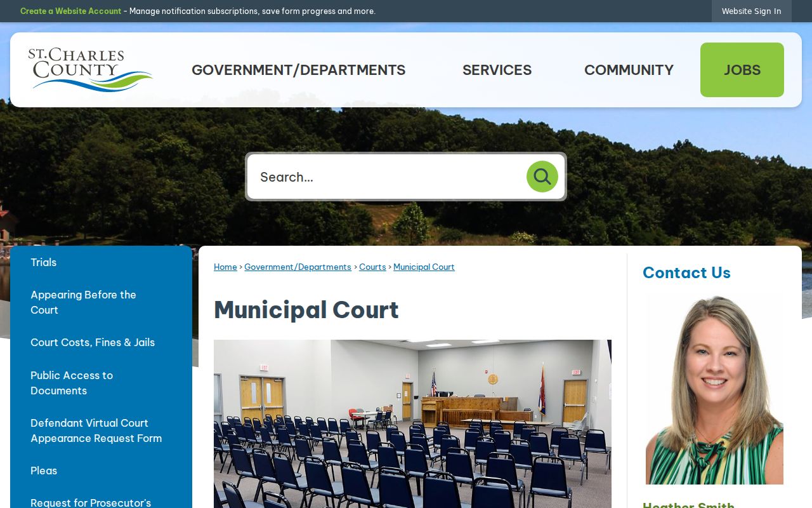Click the Contact Us heading

pos(686,272)
